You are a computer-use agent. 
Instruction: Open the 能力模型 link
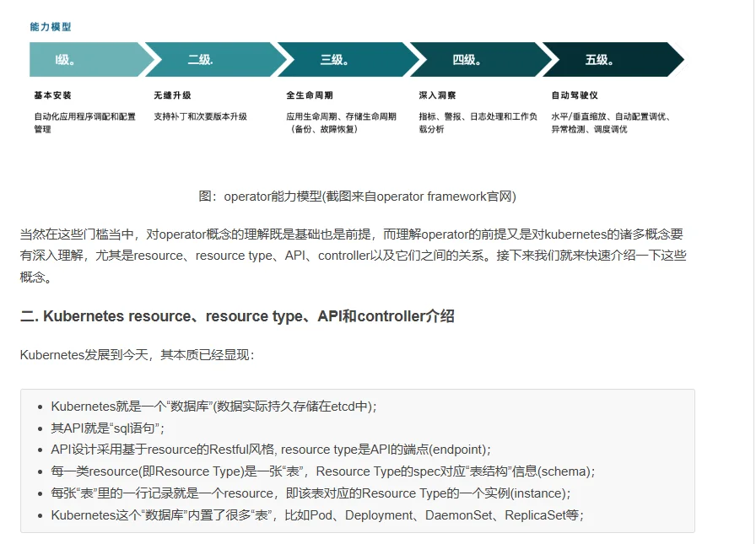(49, 26)
